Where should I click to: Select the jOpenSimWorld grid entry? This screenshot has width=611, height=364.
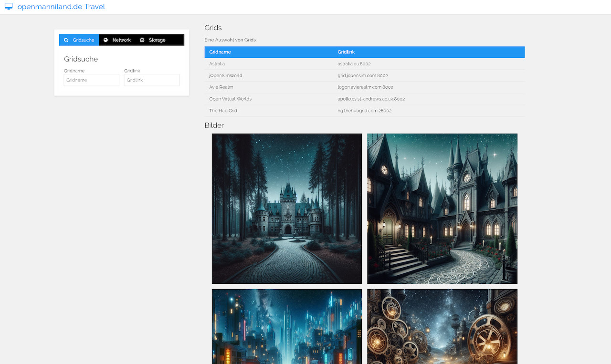pos(226,75)
